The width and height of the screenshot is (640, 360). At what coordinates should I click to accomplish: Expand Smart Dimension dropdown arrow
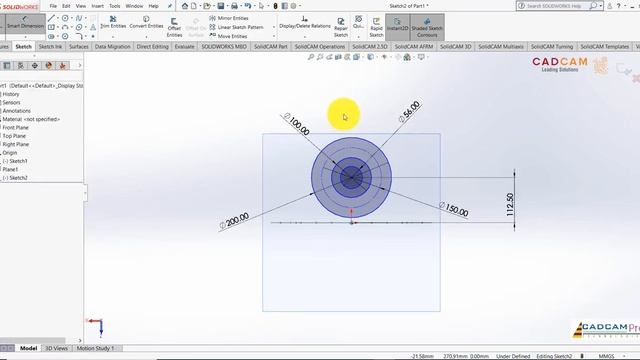(25, 37)
